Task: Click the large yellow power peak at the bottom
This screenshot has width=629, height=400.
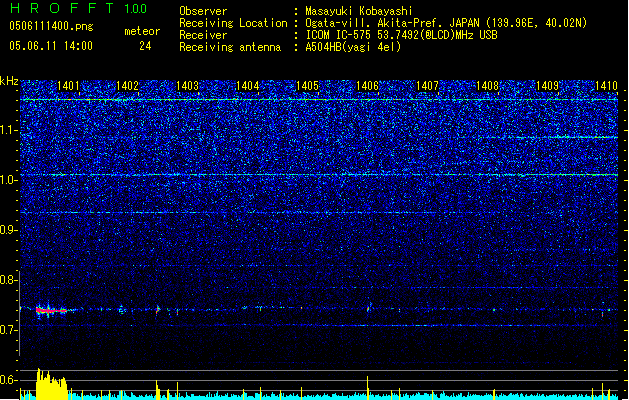Action: (x=51, y=384)
